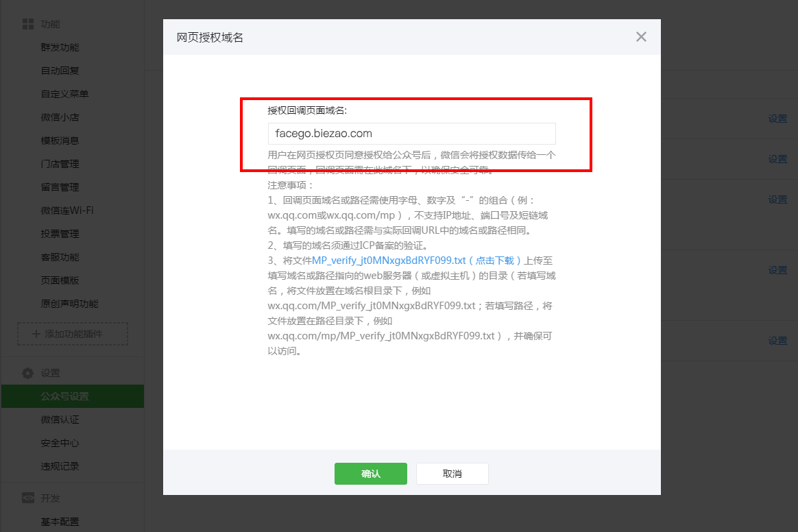
Task: Select 门店管理 sidebar entry
Action: point(60,164)
